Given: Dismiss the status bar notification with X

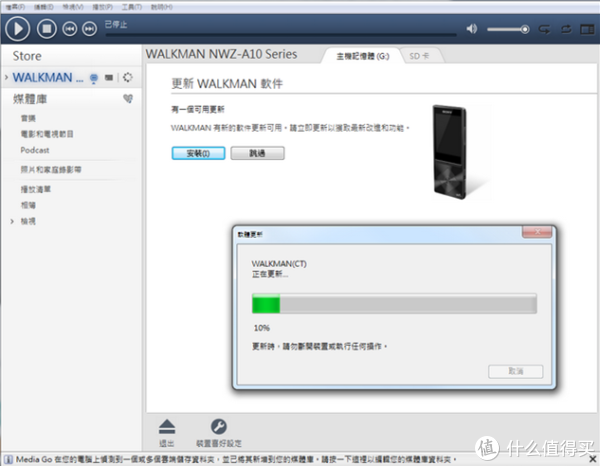Looking at the screenshot, I should click(x=592, y=459).
